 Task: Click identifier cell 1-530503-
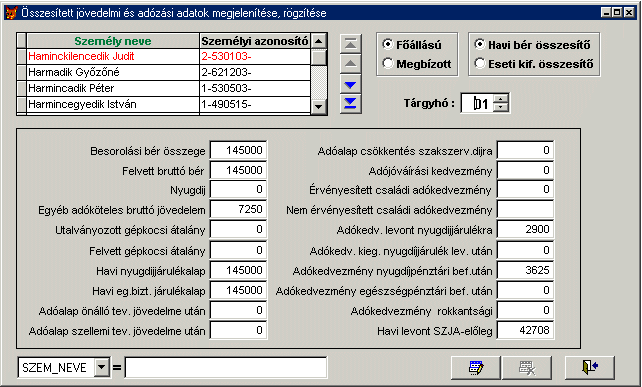pos(255,88)
